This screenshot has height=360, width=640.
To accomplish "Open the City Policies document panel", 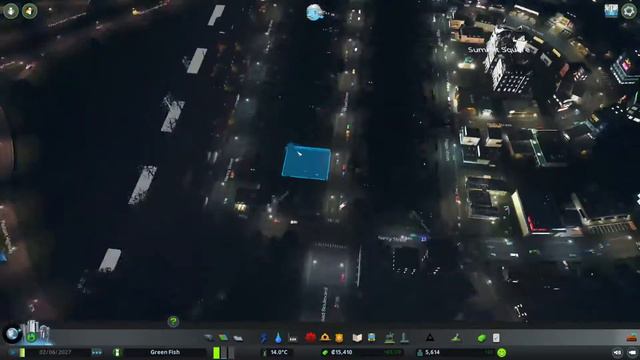I will 496,338.
